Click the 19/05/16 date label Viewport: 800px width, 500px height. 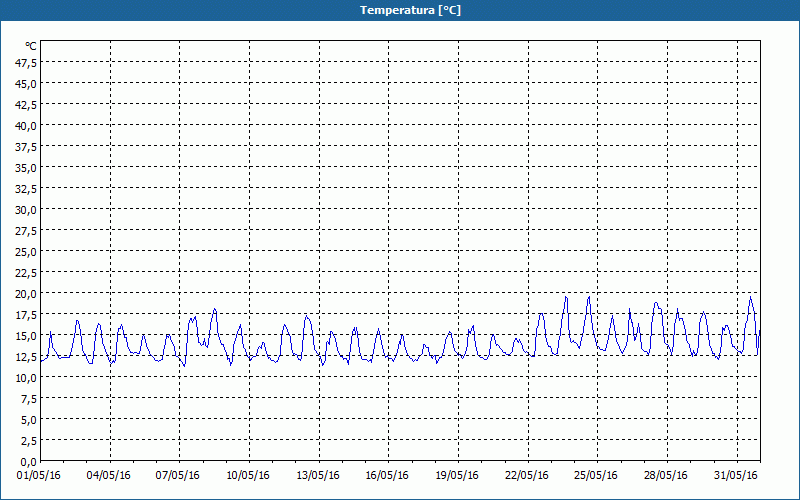[457, 476]
